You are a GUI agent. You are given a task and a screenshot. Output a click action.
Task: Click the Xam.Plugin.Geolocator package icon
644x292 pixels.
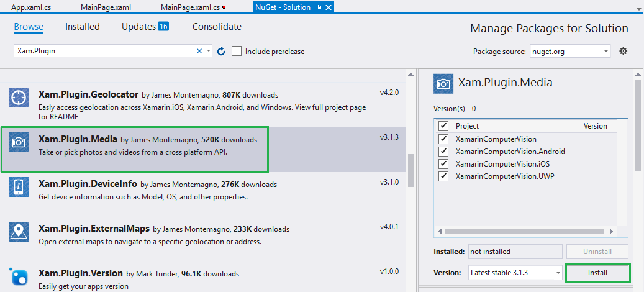coord(19,98)
